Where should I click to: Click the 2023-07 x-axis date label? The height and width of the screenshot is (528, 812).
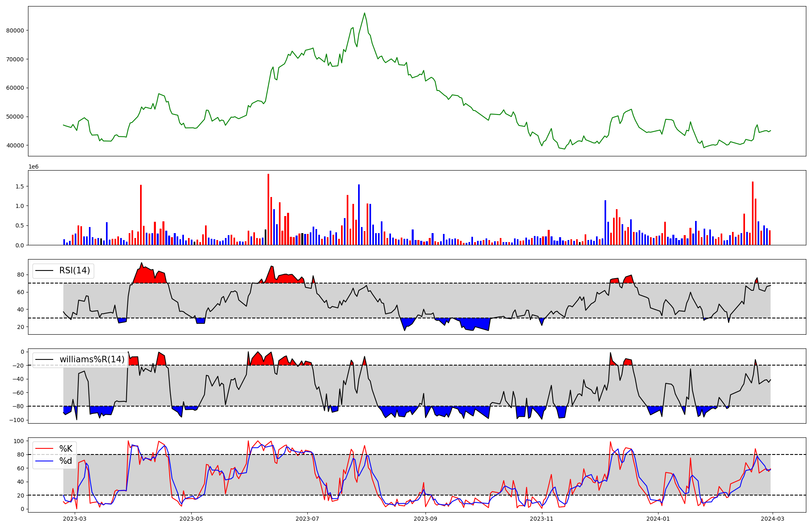(307, 519)
